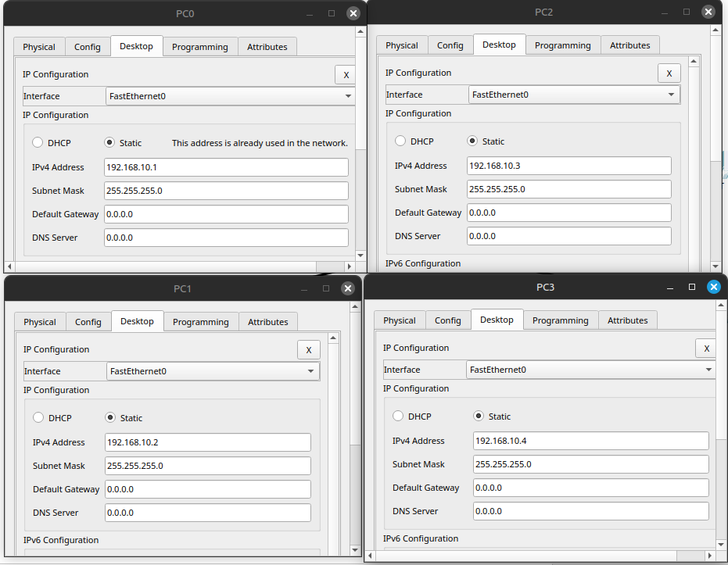Screen dimensions: 728x565
Task: Switch to Physical tab in PC2 window
Action: point(402,45)
